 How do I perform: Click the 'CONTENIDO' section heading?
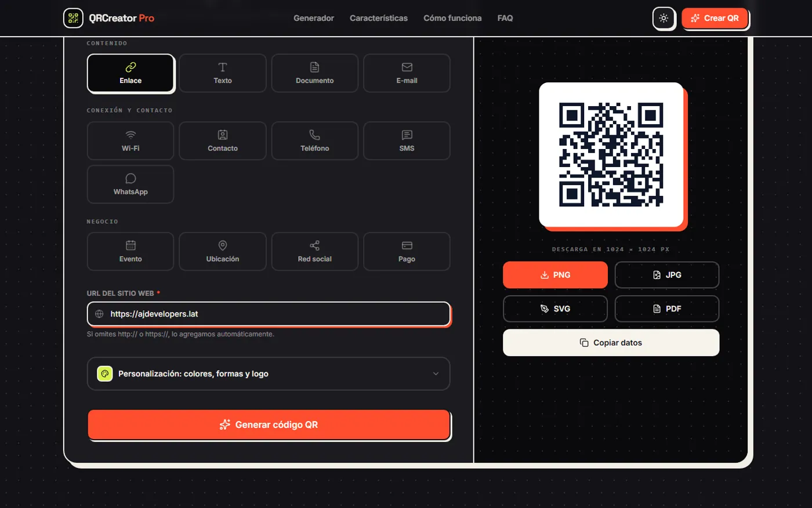click(107, 43)
